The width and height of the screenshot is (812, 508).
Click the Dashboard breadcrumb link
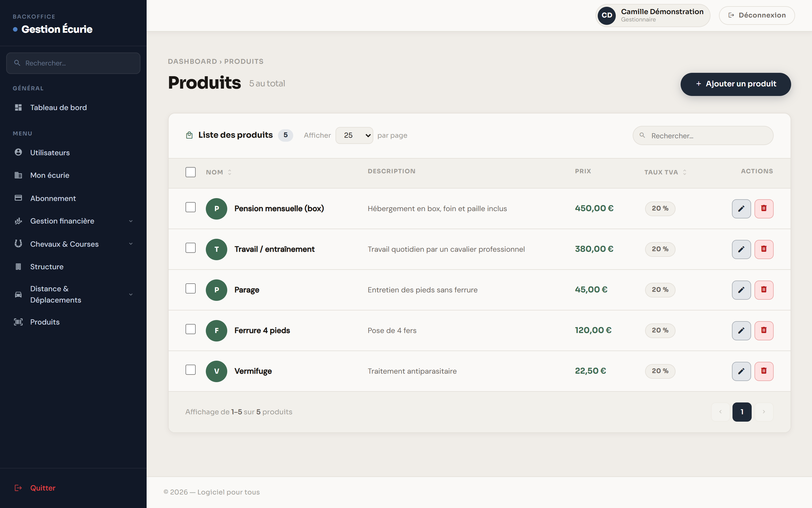click(192, 62)
